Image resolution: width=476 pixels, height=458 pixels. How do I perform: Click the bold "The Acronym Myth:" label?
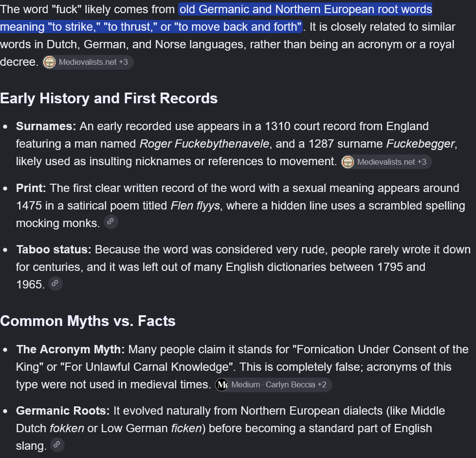point(71,349)
